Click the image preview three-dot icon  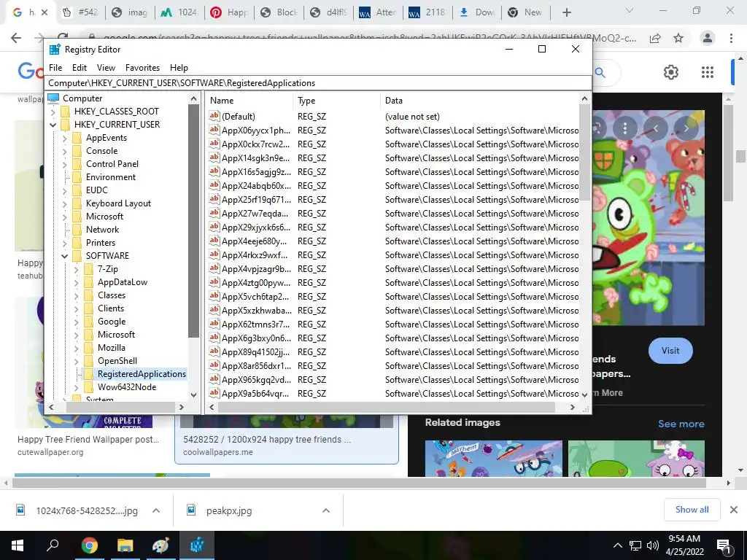pyautogui.click(x=625, y=128)
